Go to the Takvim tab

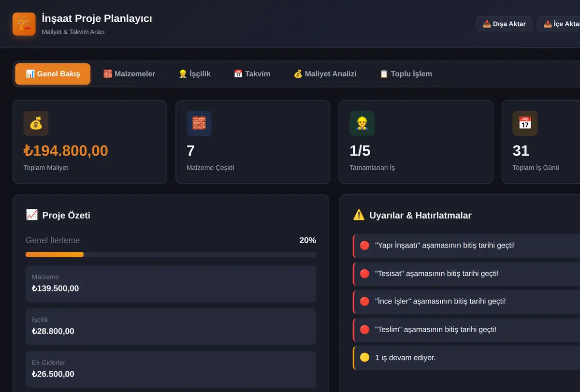point(252,74)
